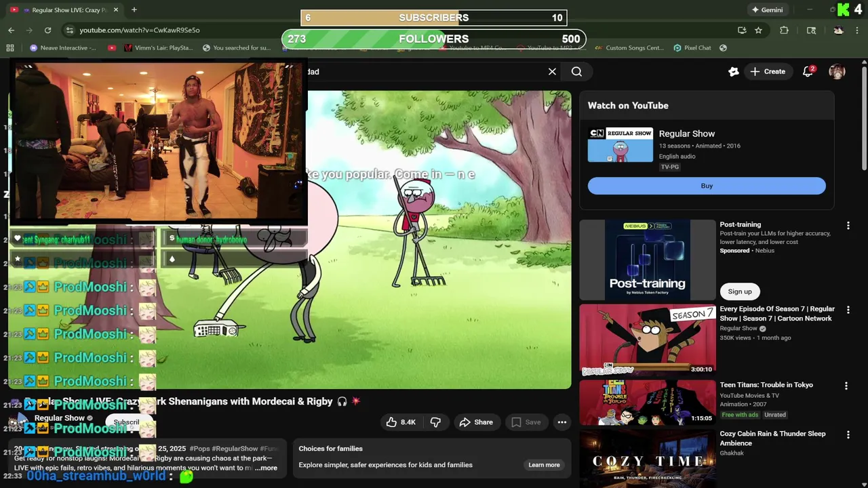Open the browser extensions puzzle icon
The height and width of the screenshot is (488, 868).
(784, 30)
